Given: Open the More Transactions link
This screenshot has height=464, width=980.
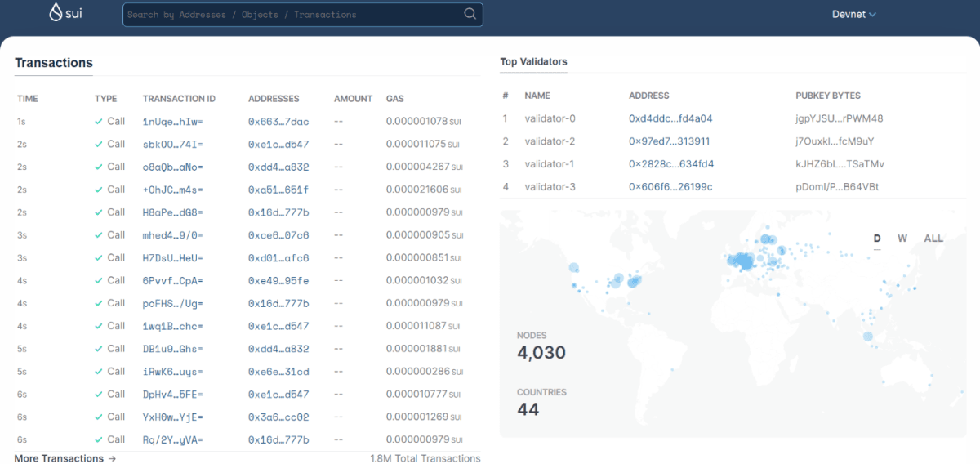Looking at the screenshot, I should pos(65,458).
